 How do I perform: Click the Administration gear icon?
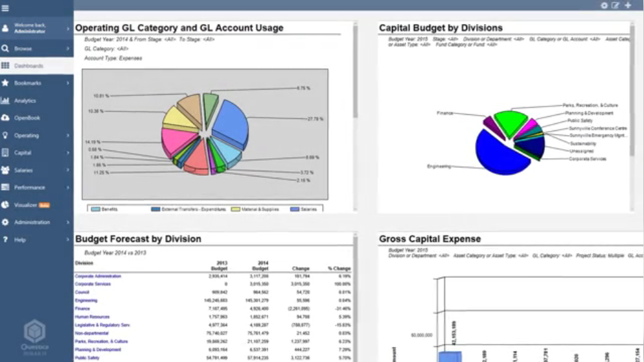pos(5,222)
